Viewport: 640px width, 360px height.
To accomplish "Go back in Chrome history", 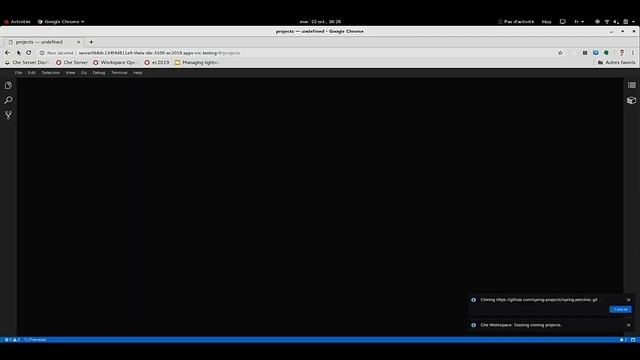I will pyautogui.click(x=7, y=53).
